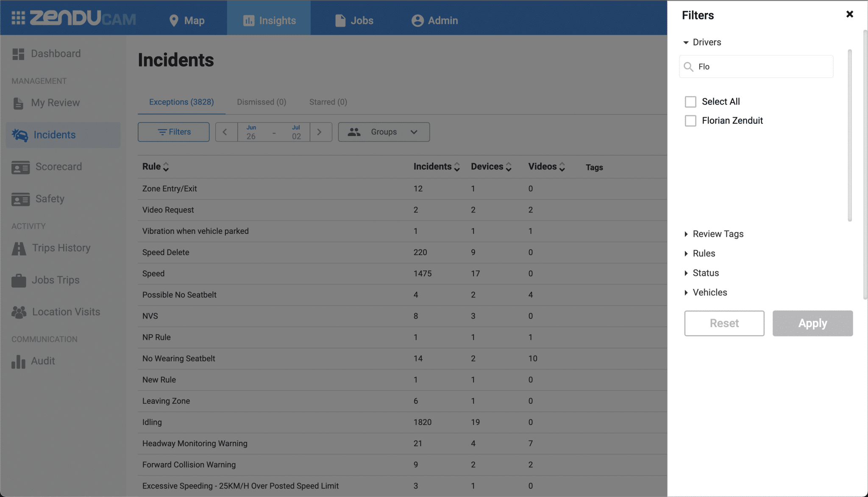Go to the Admin tab
This screenshot has height=497, width=868.
[434, 20]
